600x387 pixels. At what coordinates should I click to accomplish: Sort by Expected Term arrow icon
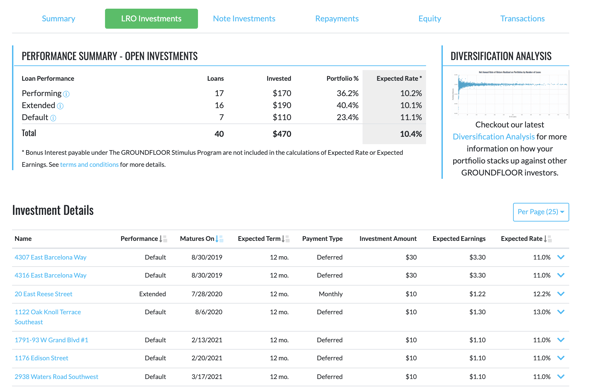pos(285,238)
